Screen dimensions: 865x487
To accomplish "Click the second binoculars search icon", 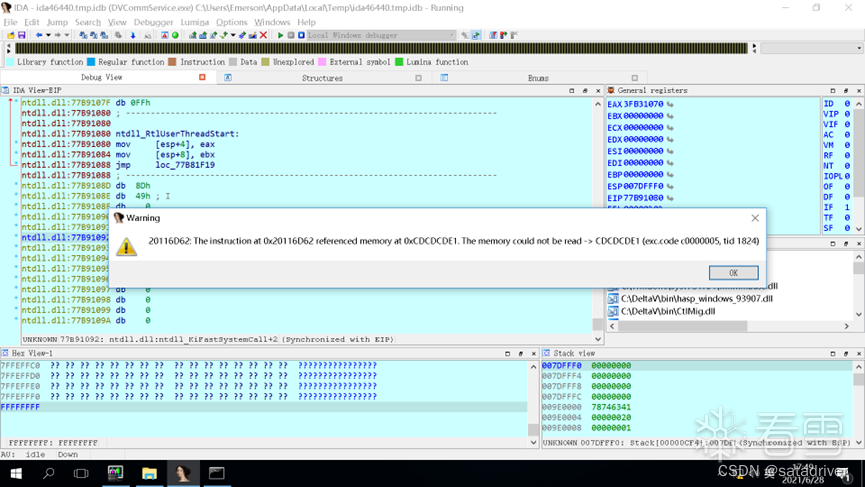I will tap(93, 35).
